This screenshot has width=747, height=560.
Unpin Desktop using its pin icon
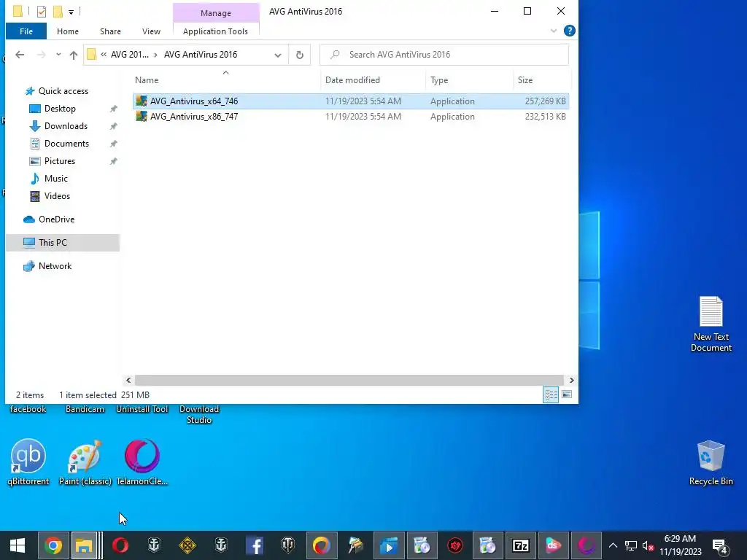coord(113,109)
